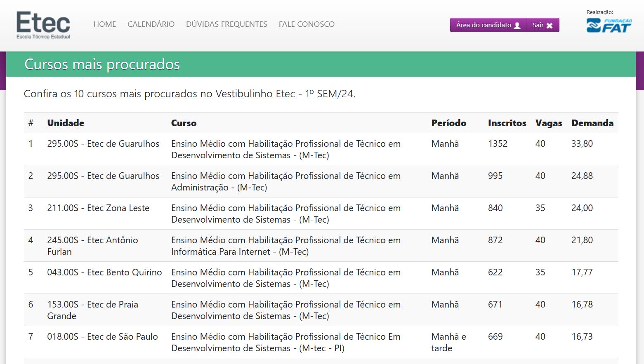Click the X icon on Sair
The width and height of the screenshot is (644, 364).
(x=550, y=25)
